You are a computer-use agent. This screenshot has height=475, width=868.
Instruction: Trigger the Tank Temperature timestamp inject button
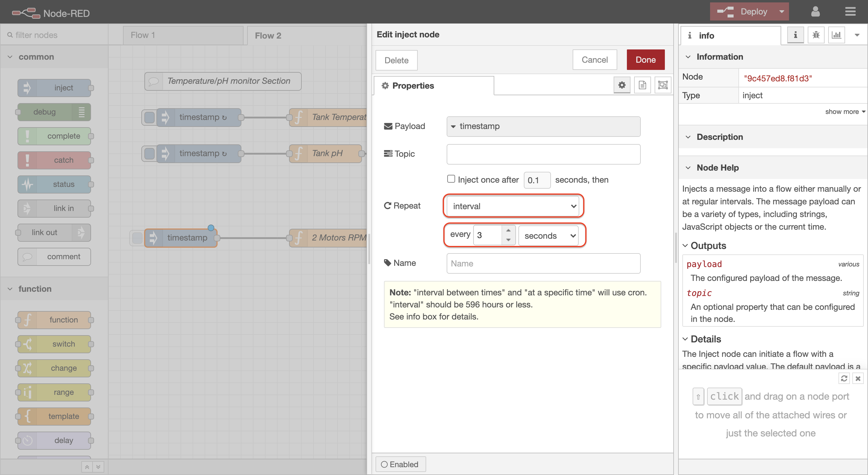149,117
